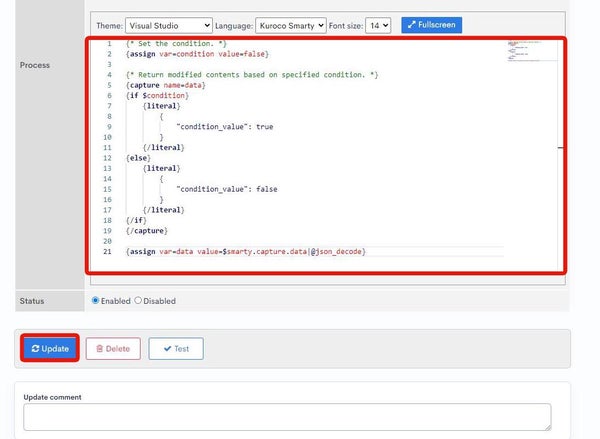
Task: Select the Disabled status radio button
Action: pos(138,300)
